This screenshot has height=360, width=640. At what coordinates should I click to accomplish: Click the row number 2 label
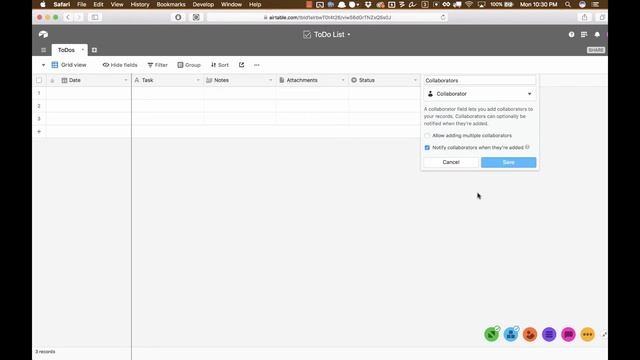click(39, 106)
